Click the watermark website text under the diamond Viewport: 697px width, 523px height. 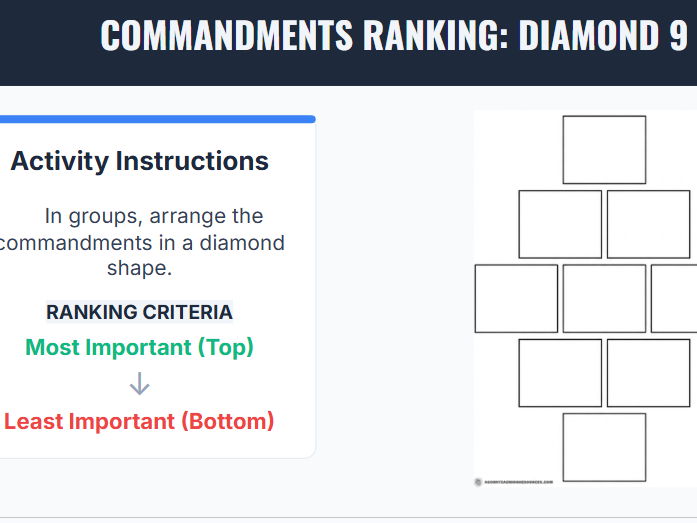click(519, 482)
